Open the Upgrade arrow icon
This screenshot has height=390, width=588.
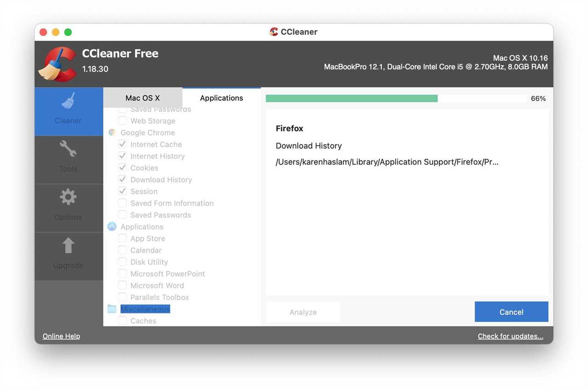[x=68, y=246]
